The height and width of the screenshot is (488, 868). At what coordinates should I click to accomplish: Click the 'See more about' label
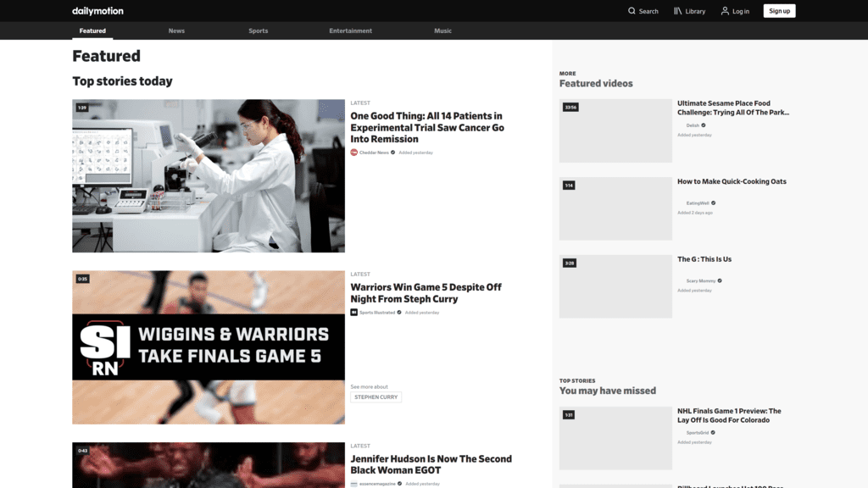pyautogui.click(x=370, y=386)
